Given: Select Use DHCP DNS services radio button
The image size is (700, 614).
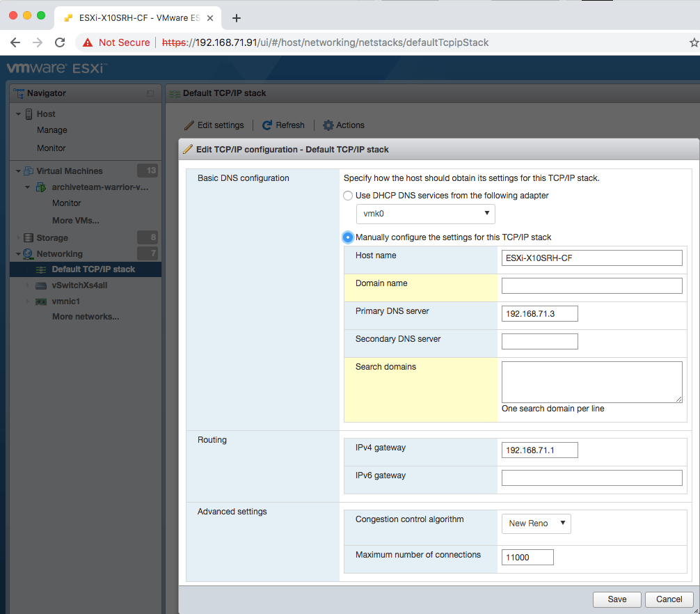Looking at the screenshot, I should pyautogui.click(x=348, y=196).
